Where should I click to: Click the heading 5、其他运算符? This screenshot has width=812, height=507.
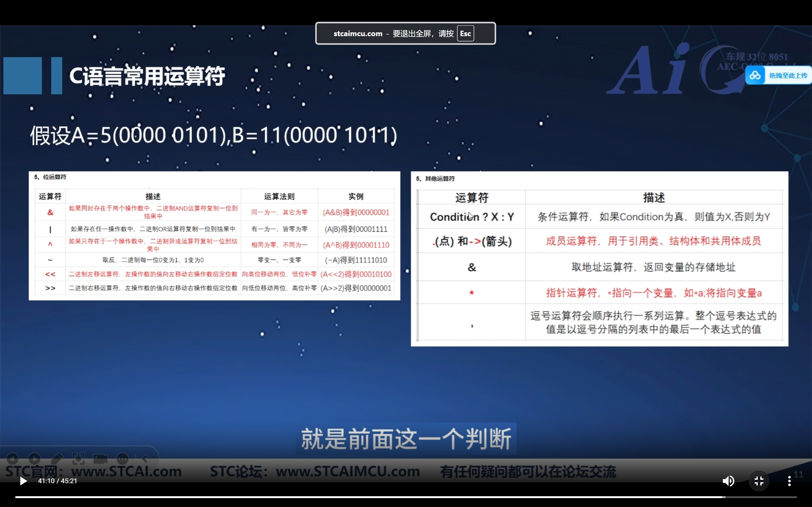point(435,179)
